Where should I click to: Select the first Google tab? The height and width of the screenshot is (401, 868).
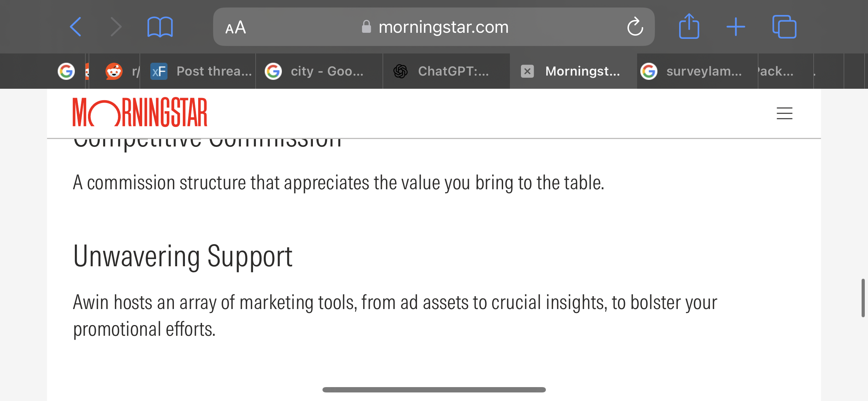pos(67,71)
